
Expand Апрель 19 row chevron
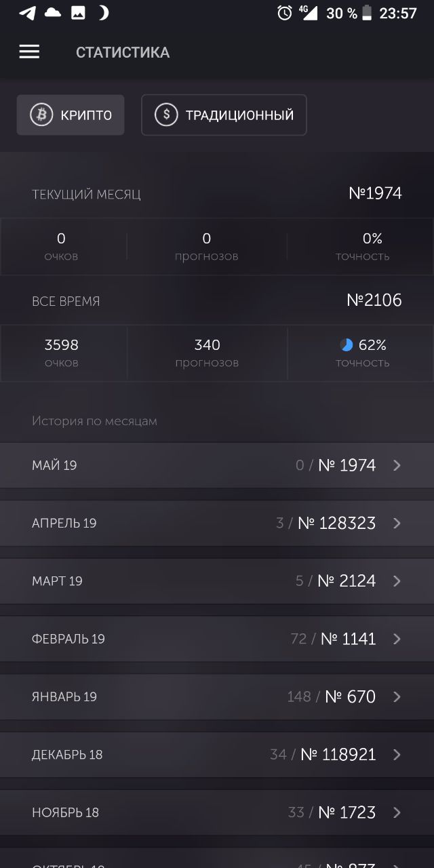(x=397, y=523)
